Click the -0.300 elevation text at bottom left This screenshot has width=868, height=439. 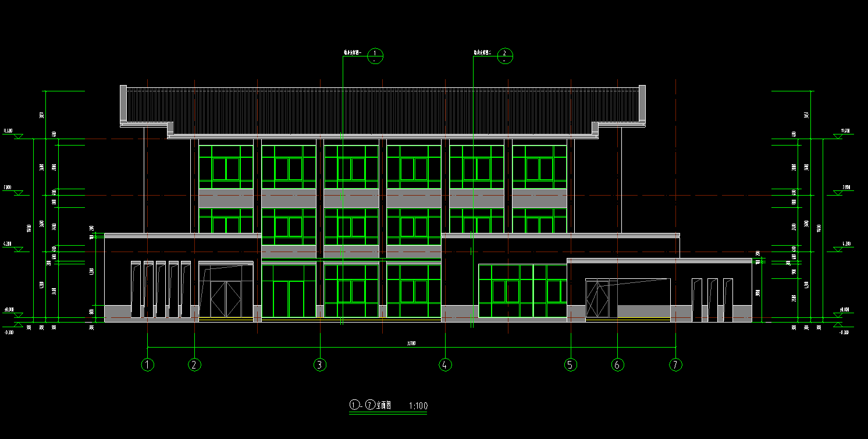click(8, 332)
